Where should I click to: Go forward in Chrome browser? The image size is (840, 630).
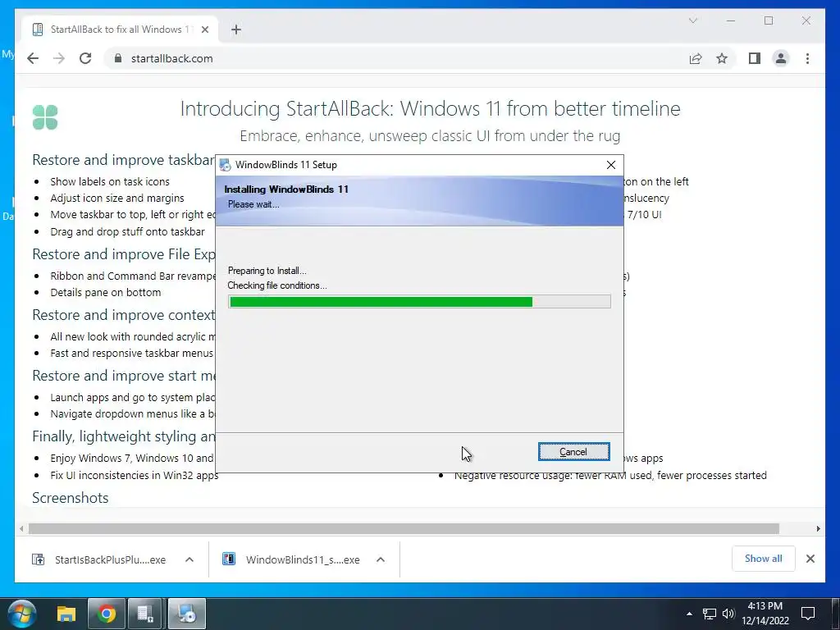click(x=59, y=58)
